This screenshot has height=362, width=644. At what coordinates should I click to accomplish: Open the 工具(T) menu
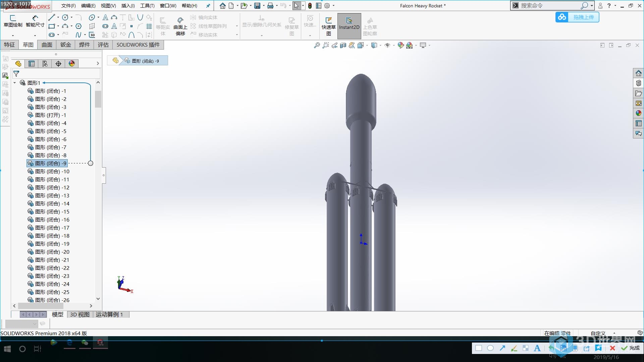click(147, 6)
